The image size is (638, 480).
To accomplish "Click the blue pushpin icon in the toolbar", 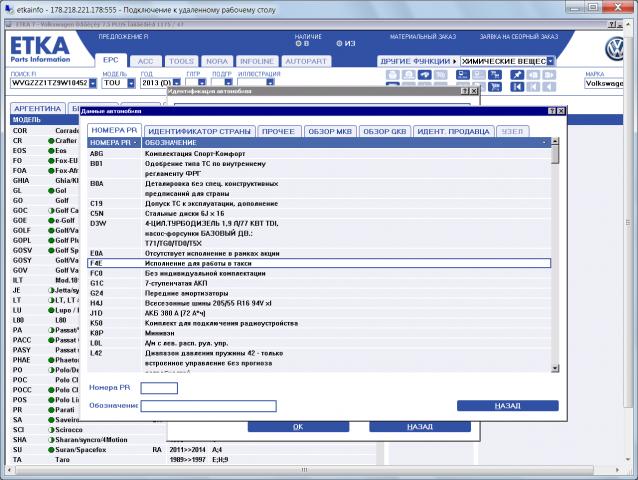I will (517, 75).
